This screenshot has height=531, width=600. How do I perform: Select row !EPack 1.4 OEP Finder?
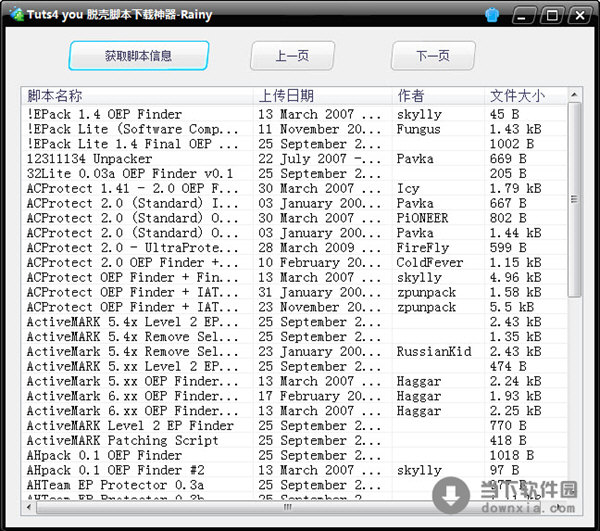tap(294, 114)
